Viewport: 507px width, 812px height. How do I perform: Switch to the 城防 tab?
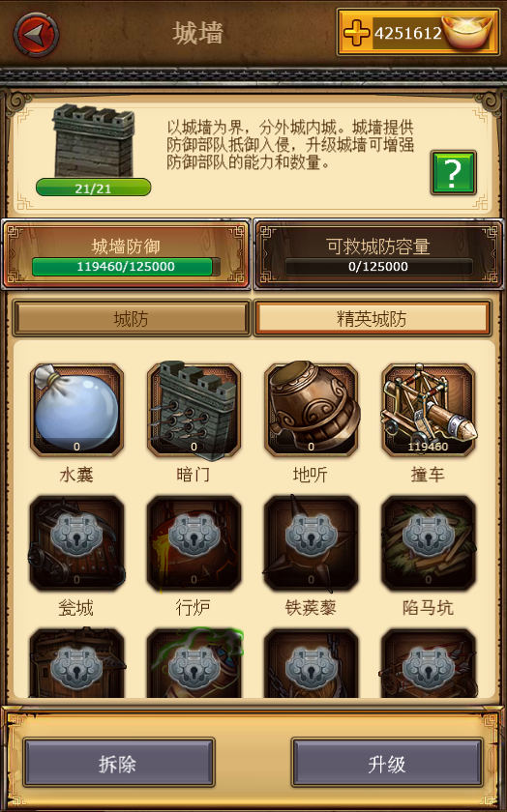point(132,318)
